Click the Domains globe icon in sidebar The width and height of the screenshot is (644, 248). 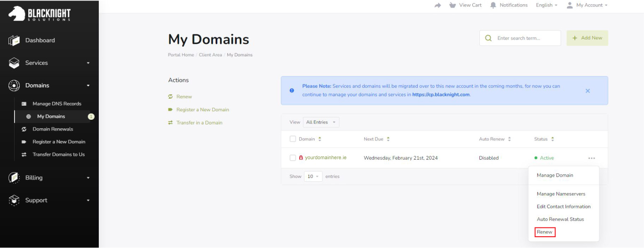[x=14, y=85]
